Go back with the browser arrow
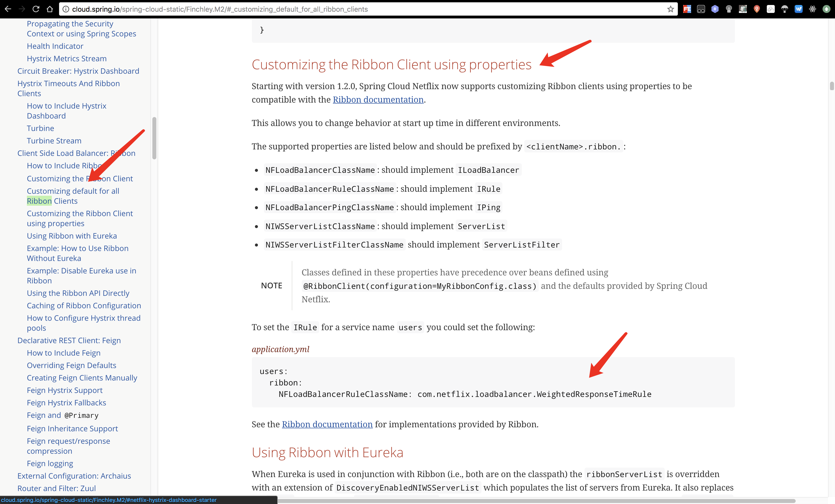 coord(8,9)
